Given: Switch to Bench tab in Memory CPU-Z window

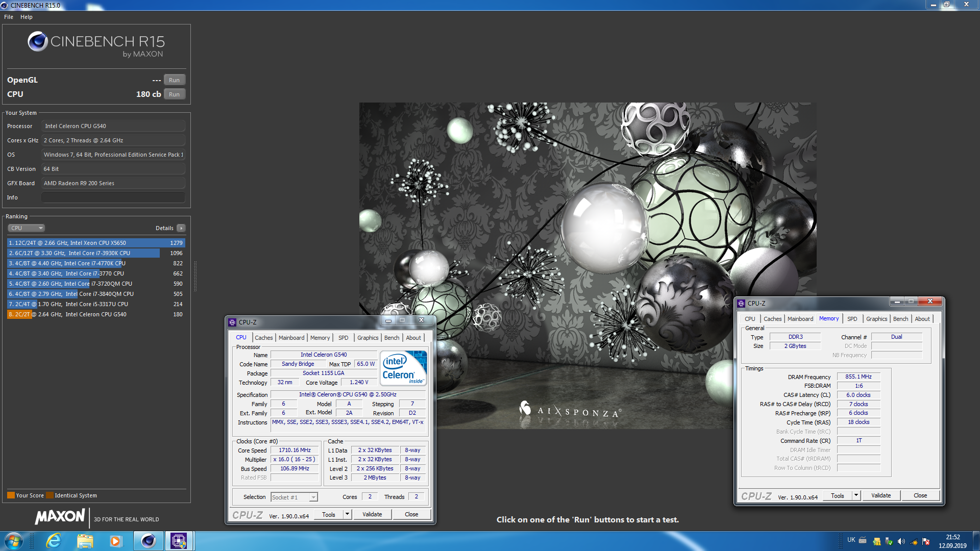Looking at the screenshot, I should coord(901,319).
